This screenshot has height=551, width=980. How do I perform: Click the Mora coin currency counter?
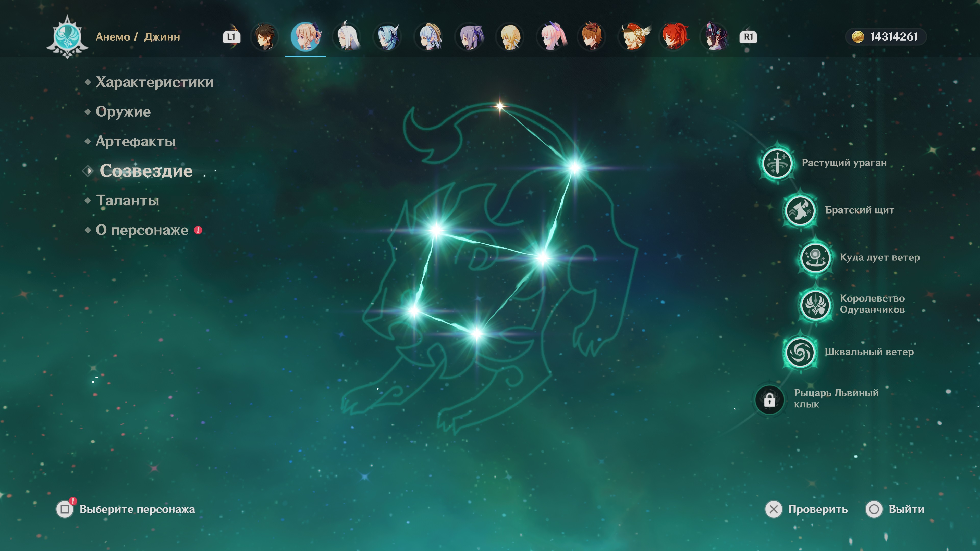pos(886,37)
